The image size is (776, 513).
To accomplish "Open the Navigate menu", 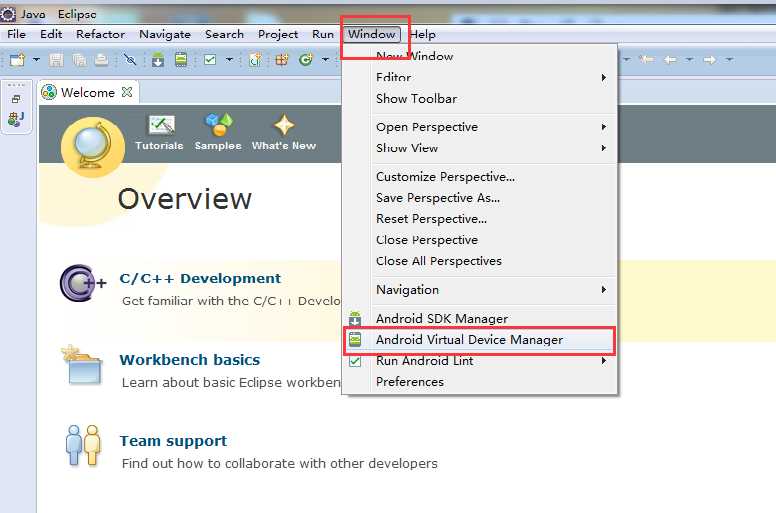I will pyautogui.click(x=165, y=34).
